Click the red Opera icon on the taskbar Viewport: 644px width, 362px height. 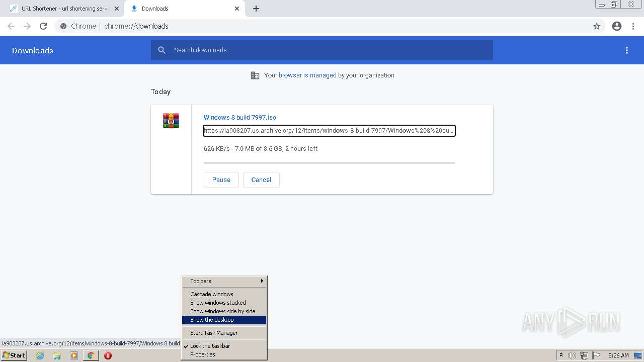coord(108,355)
